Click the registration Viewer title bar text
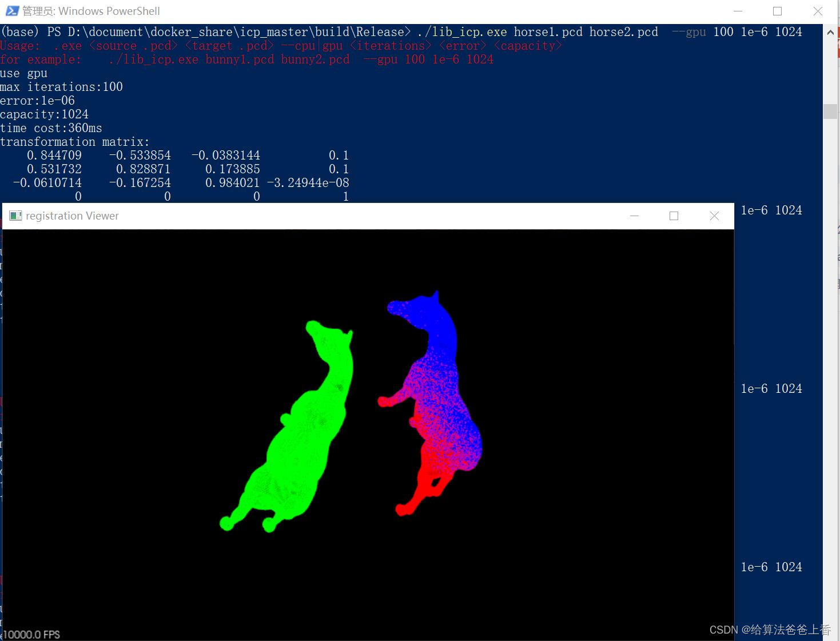 (x=72, y=216)
